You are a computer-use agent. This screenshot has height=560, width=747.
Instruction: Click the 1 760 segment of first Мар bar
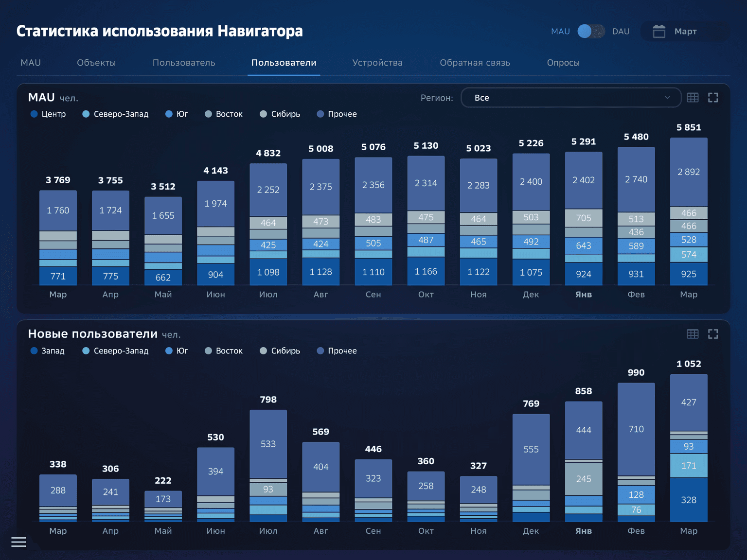click(x=58, y=210)
